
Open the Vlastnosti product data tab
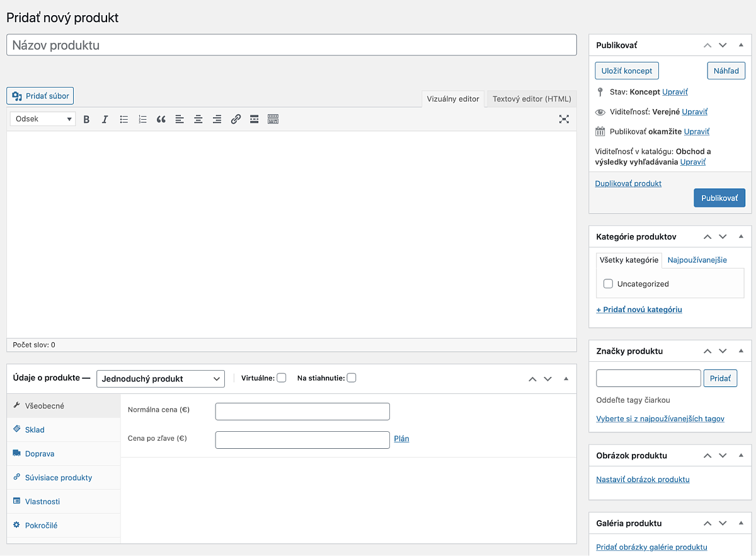coord(64,502)
